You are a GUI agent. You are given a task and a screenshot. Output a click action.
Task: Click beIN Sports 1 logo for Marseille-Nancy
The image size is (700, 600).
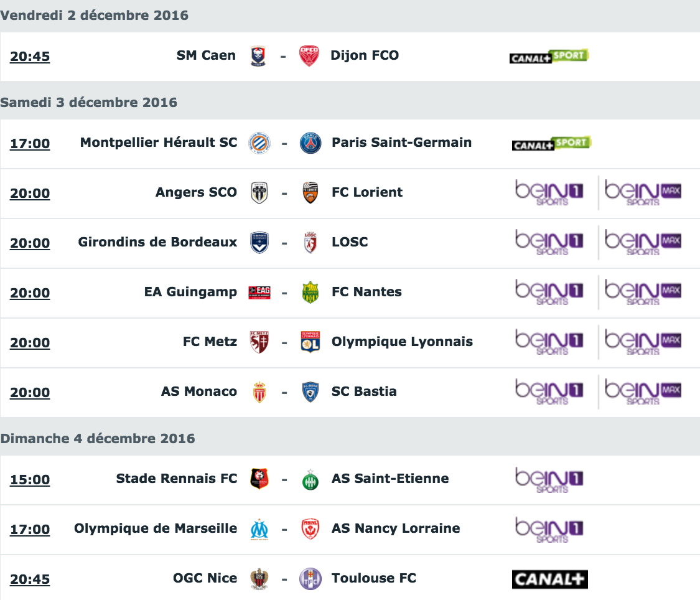coord(549,530)
